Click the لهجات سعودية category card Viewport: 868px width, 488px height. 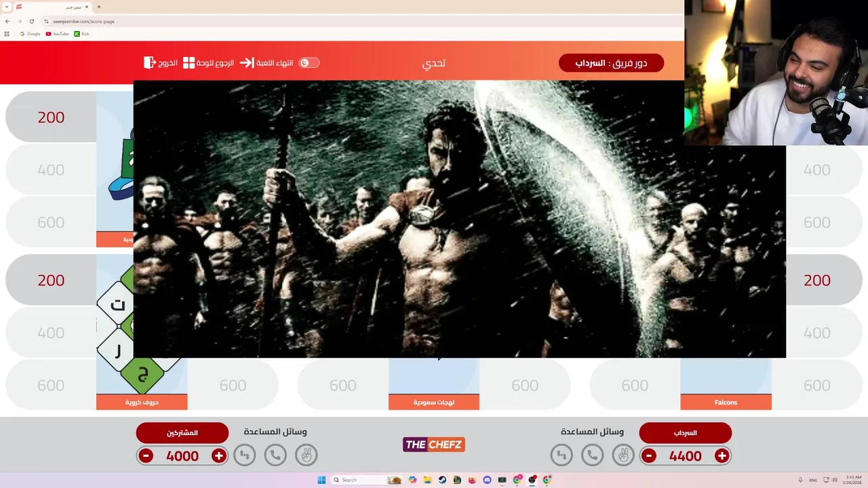434,384
